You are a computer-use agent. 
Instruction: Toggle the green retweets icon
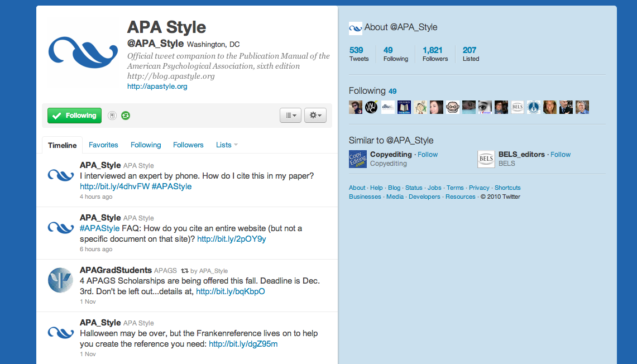[126, 116]
